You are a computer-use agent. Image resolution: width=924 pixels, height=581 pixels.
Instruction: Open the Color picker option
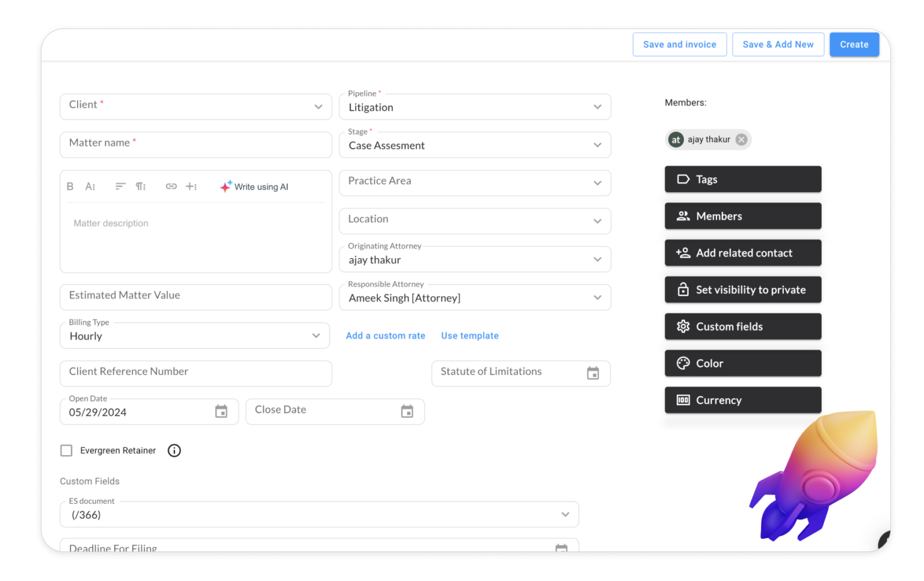(742, 363)
